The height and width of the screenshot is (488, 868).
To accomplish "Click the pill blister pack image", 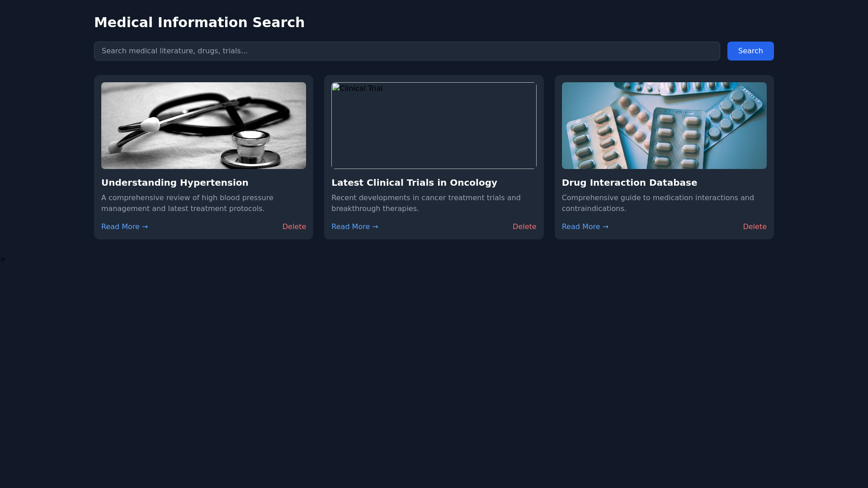I will click(664, 125).
